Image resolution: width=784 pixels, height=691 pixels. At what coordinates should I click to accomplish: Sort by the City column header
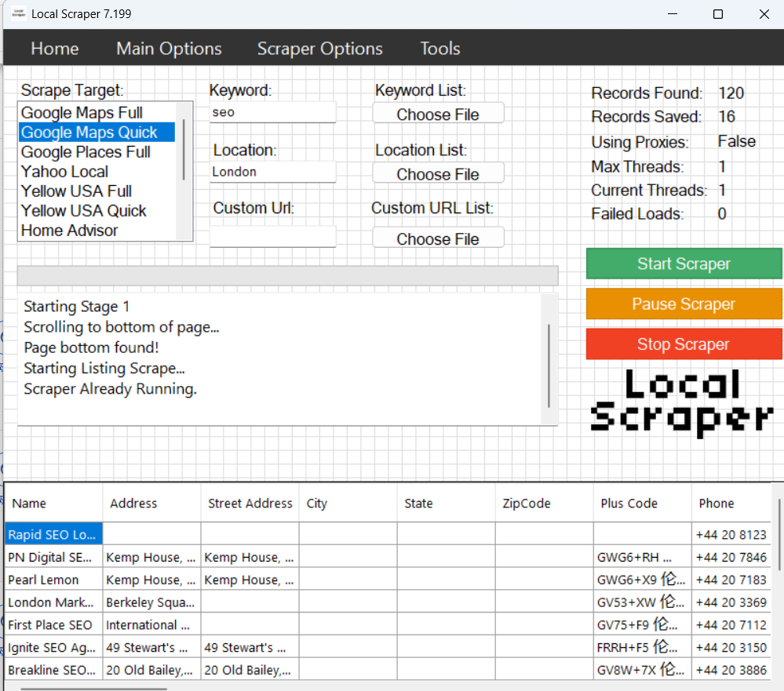point(348,503)
